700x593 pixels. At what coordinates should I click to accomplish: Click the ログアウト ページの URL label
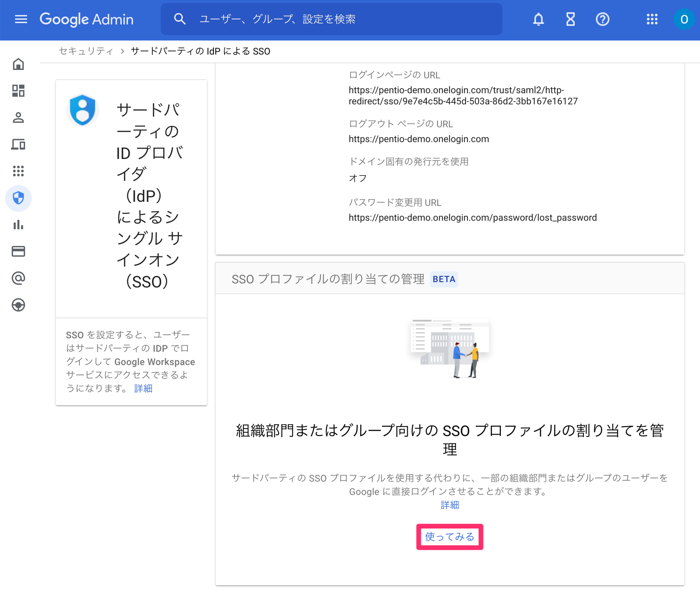(401, 124)
